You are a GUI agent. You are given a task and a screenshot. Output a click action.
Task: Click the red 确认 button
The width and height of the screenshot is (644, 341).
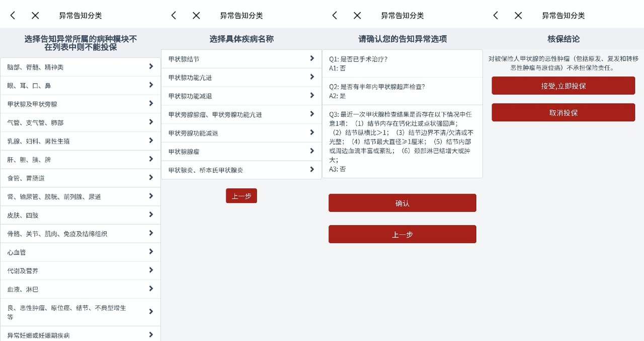(402, 203)
